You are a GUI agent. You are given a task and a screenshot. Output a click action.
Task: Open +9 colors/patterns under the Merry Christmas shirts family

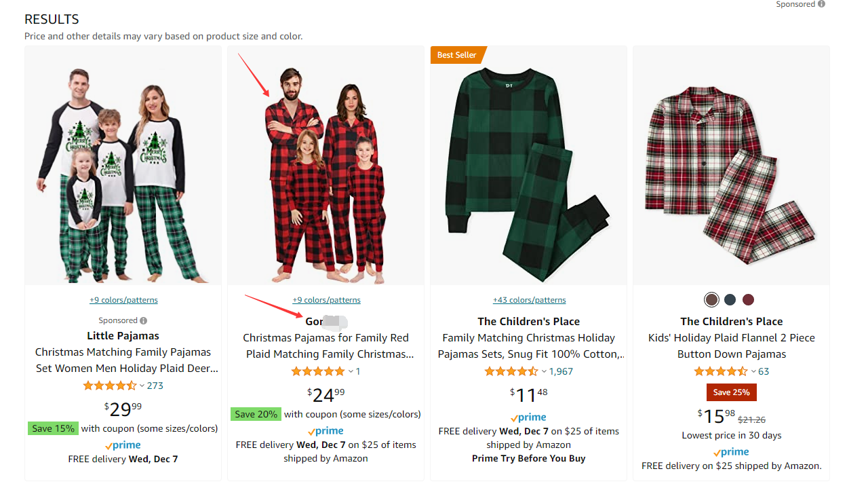click(123, 300)
